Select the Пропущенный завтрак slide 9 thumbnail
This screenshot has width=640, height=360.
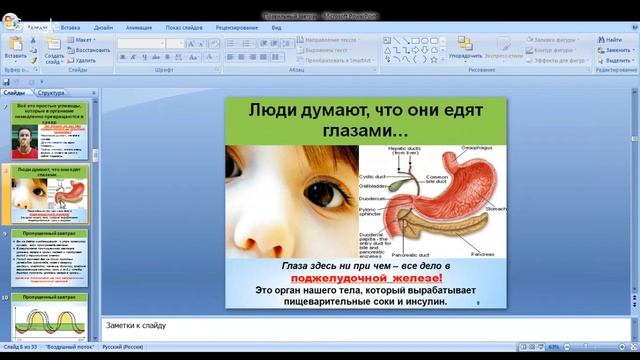[x=49, y=258]
